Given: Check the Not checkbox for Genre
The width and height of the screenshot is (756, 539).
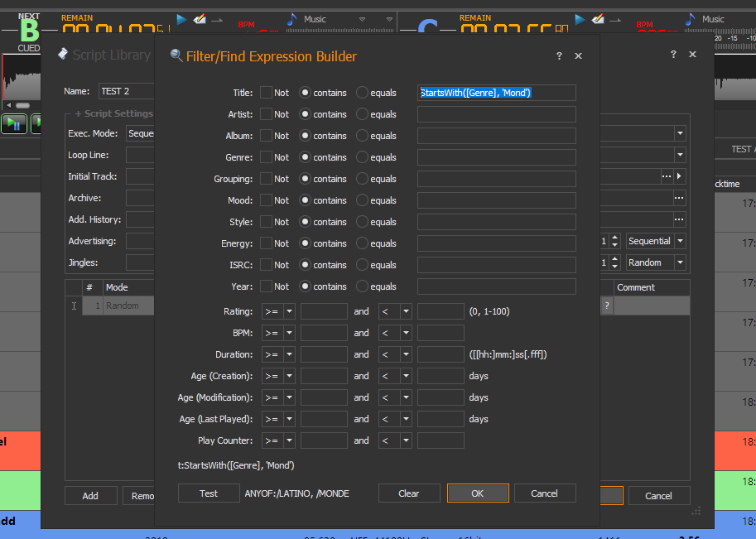Looking at the screenshot, I should pyautogui.click(x=267, y=157).
